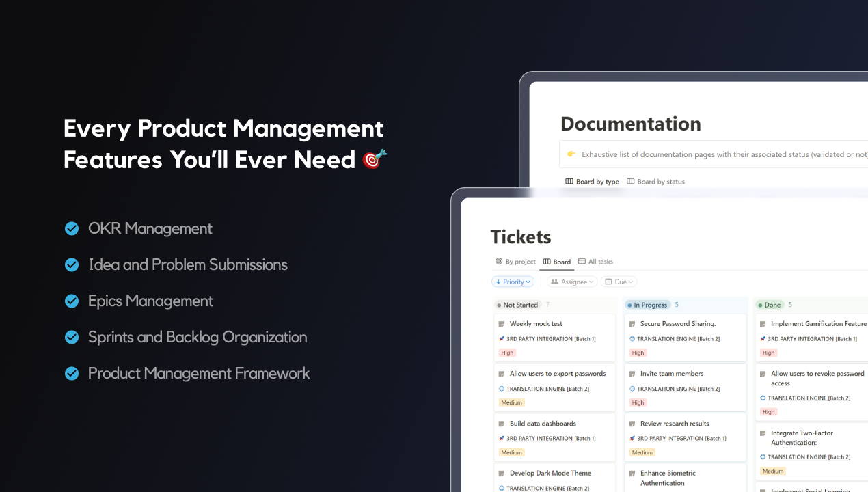This screenshot has height=492, width=868.
Task: Click High priority tag on Weekly mock test
Action: pos(507,353)
